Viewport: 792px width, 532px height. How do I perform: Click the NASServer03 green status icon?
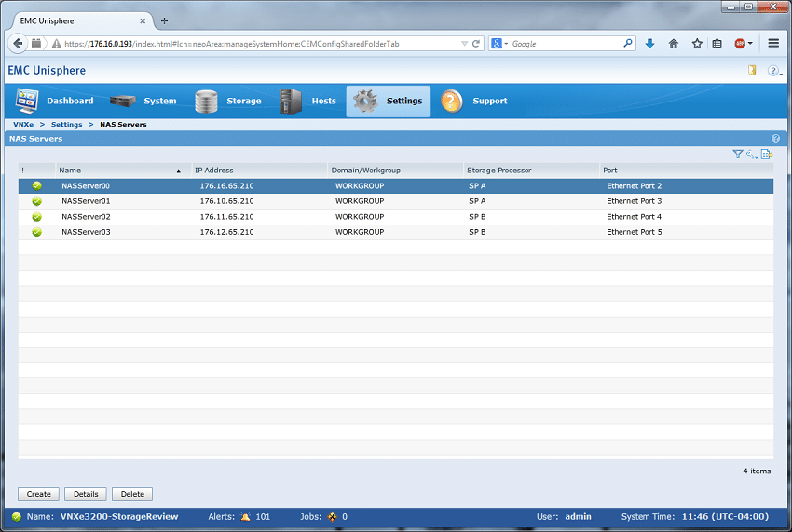(37, 232)
